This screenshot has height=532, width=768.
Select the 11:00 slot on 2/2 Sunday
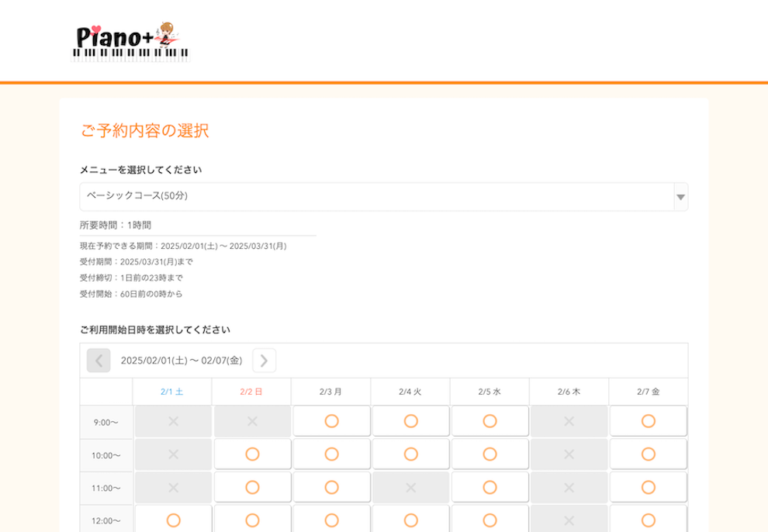(x=251, y=487)
